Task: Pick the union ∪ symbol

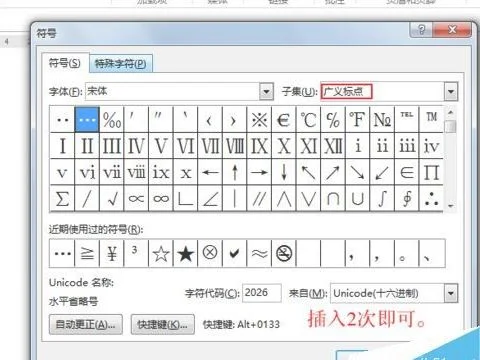Action: click(358, 198)
